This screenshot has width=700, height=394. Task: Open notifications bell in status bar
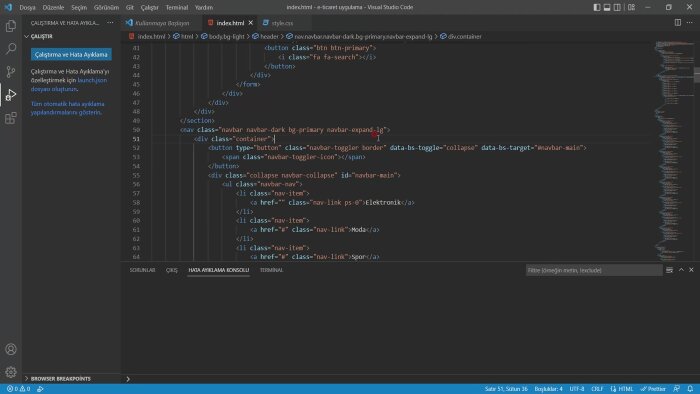[x=690, y=389]
